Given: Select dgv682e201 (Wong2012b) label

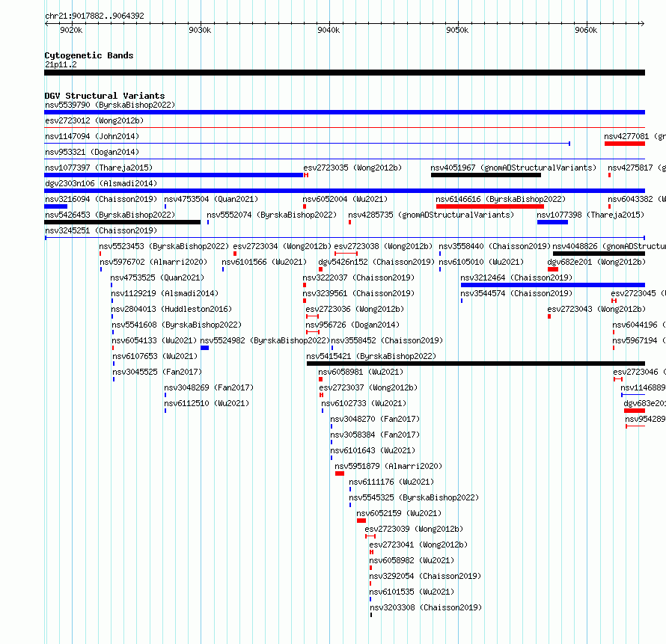Looking at the screenshot, I should [x=596, y=262].
